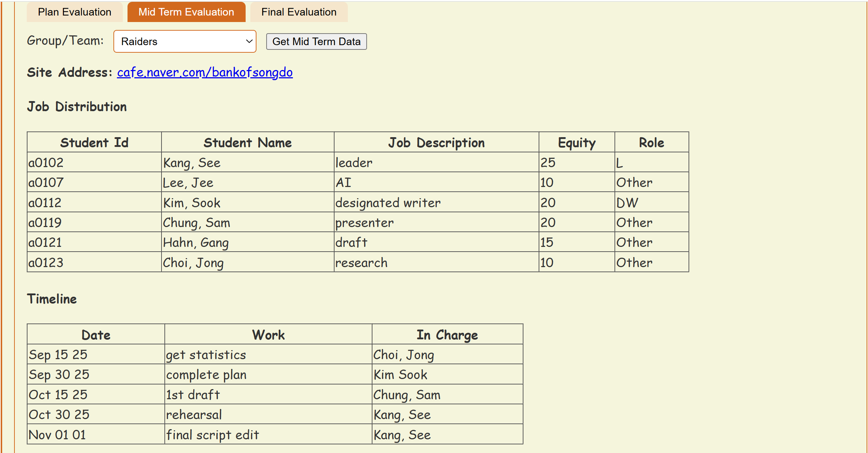Expand the Group/Team Raiders dropdown
Image resolution: width=868 pixels, height=453 pixels.
185,42
